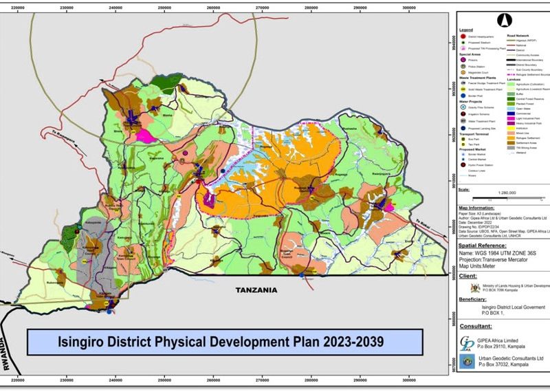Image resolution: width=550 pixels, height=392 pixels.
Task: Click the Commercial dark blue landuse swatch
Action: click(x=512, y=113)
